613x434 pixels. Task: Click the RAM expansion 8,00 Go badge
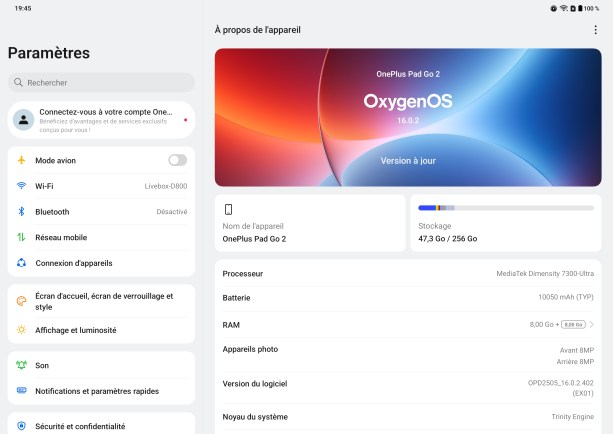click(573, 325)
